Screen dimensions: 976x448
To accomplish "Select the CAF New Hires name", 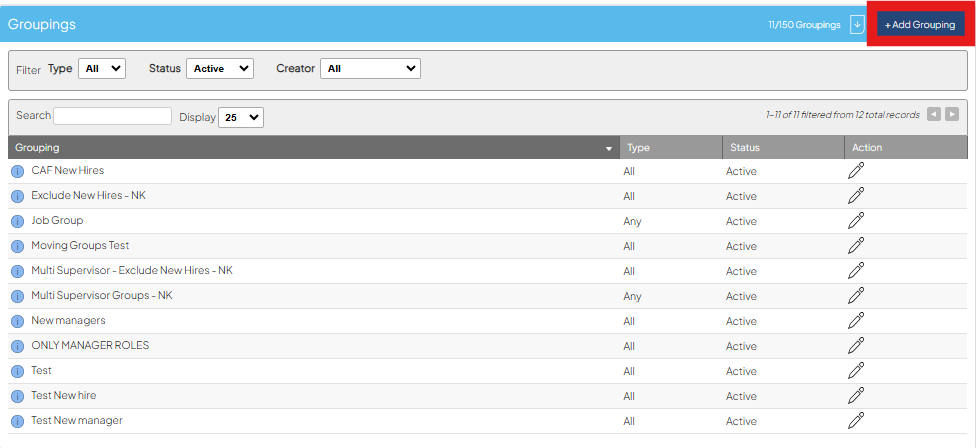I will 68,170.
